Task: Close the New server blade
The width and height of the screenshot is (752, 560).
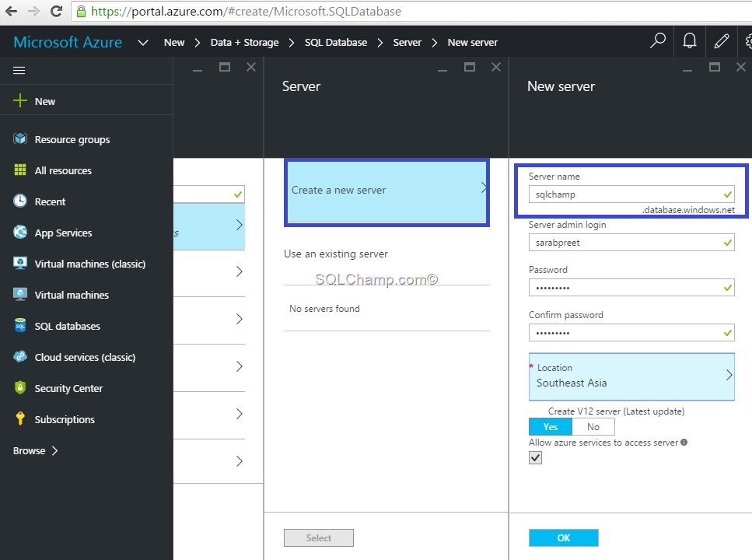Action: tap(741, 67)
